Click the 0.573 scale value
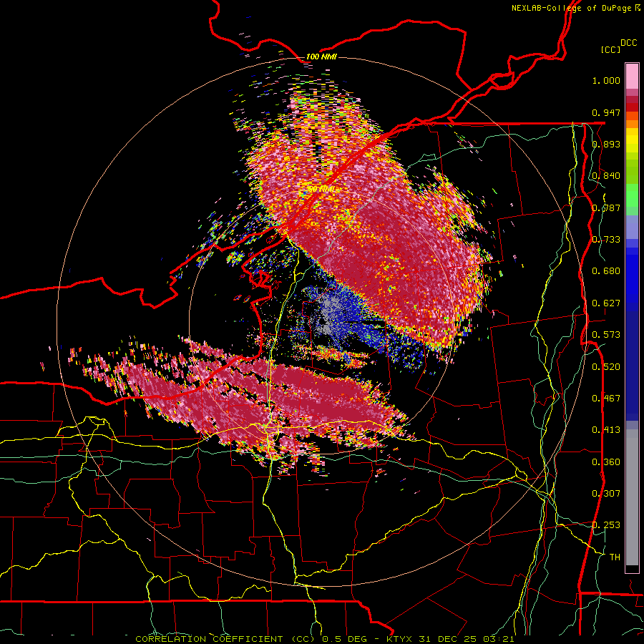The height and width of the screenshot is (644, 644). [606, 335]
